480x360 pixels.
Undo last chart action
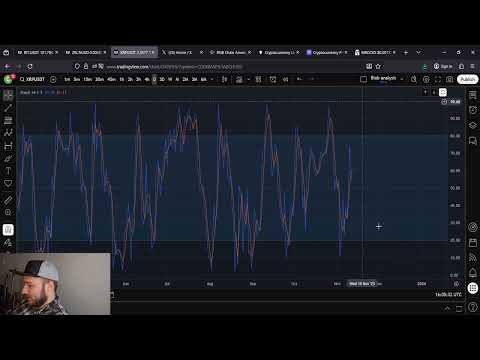pyautogui.click(x=299, y=79)
